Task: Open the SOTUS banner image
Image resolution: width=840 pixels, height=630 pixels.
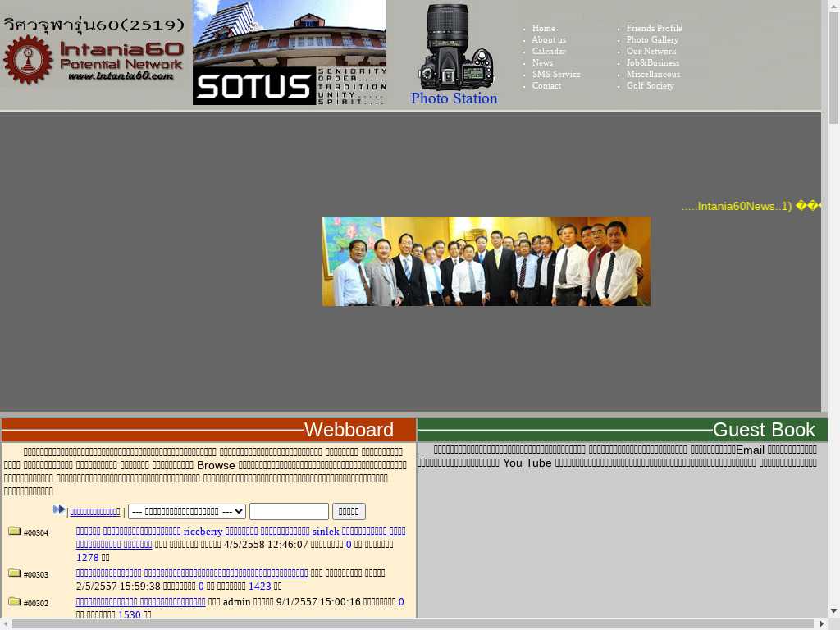Action: point(290,52)
